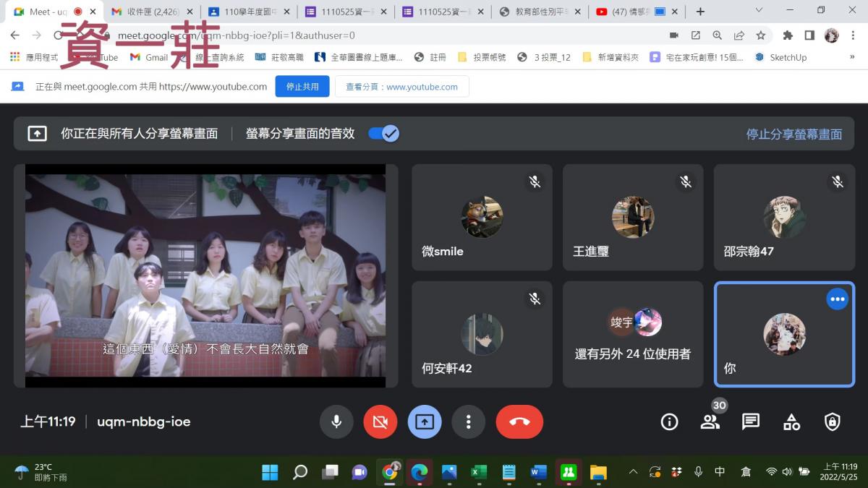This screenshot has width=868, height=488.
Task: Show the participants list (30)
Action: pyautogui.click(x=710, y=422)
